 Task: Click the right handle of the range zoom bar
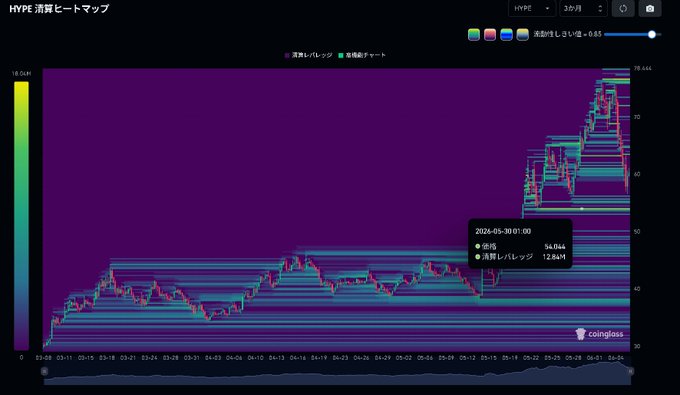(x=631, y=371)
